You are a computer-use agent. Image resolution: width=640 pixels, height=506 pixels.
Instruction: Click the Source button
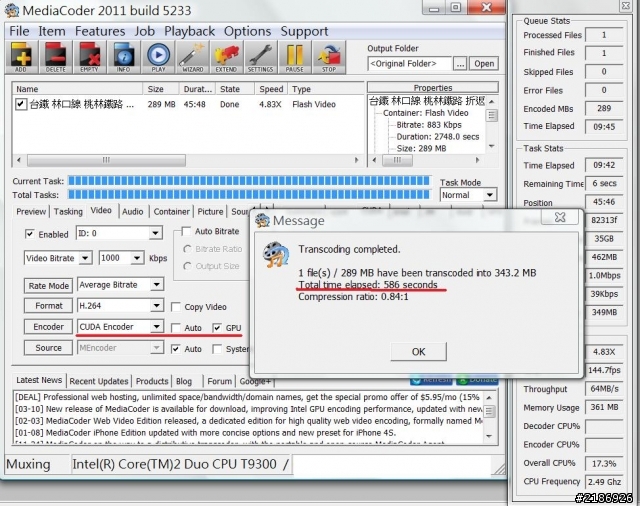[x=49, y=348]
